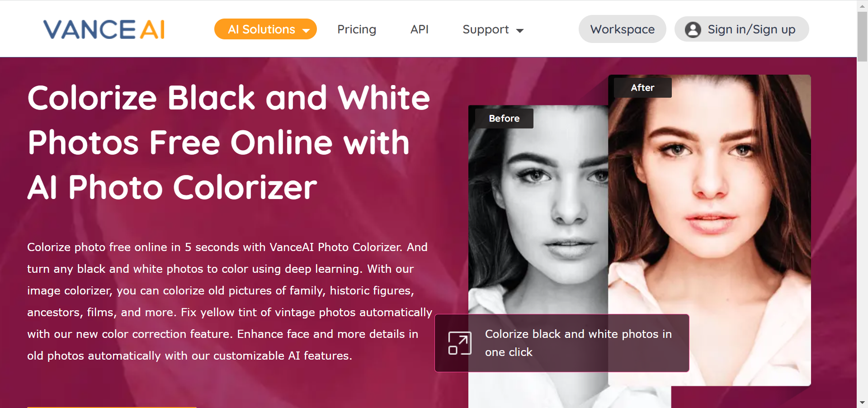Click the Colorize Black and White heading
Screen dimensions: 868x408
(x=229, y=142)
